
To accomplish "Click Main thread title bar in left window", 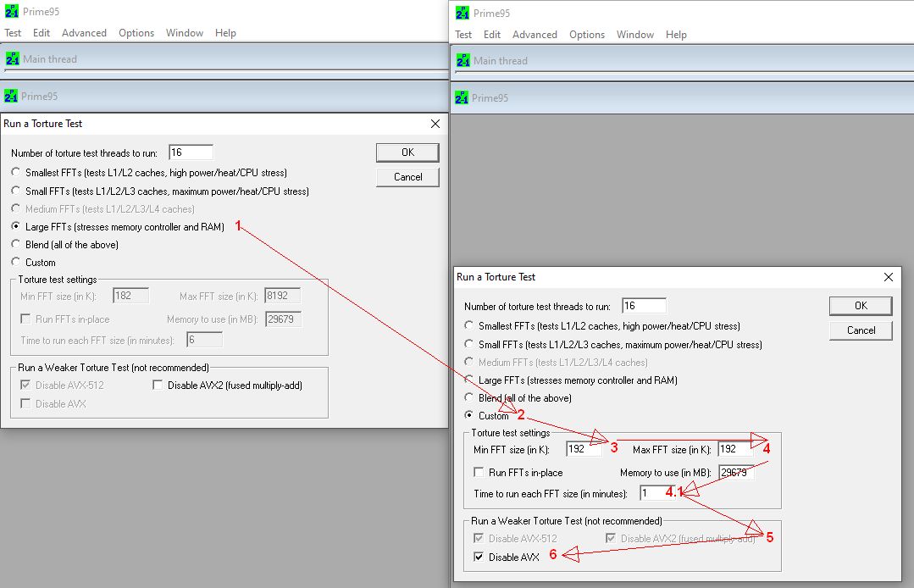I will (x=224, y=58).
